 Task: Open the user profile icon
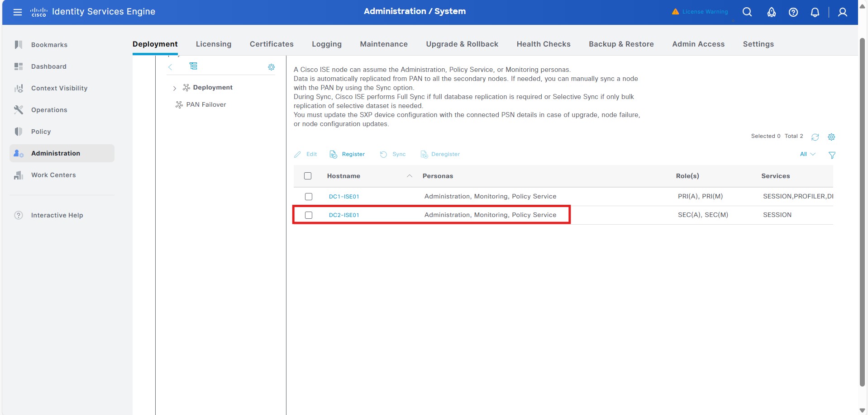click(x=842, y=12)
